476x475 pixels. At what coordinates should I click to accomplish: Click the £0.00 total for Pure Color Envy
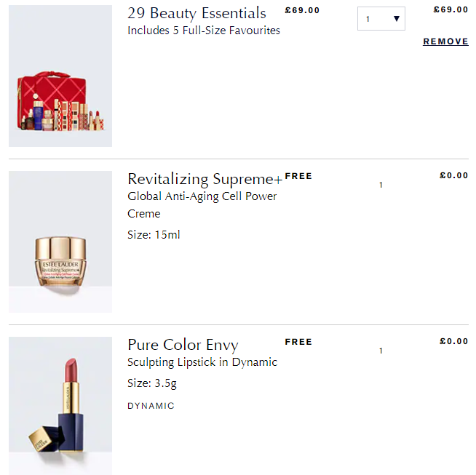tap(454, 342)
